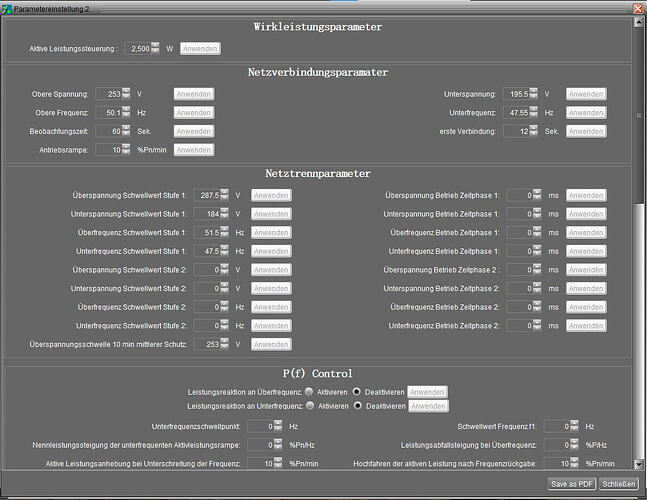Apply the Beobachtungszeit value
This screenshot has height=500, width=647.
[194, 131]
